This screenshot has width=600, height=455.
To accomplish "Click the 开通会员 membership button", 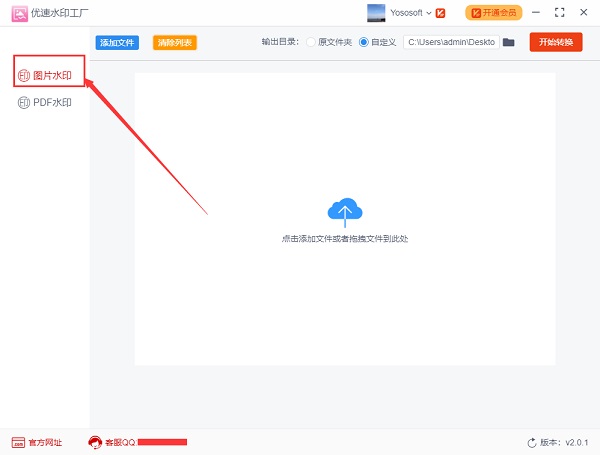I will coord(493,13).
